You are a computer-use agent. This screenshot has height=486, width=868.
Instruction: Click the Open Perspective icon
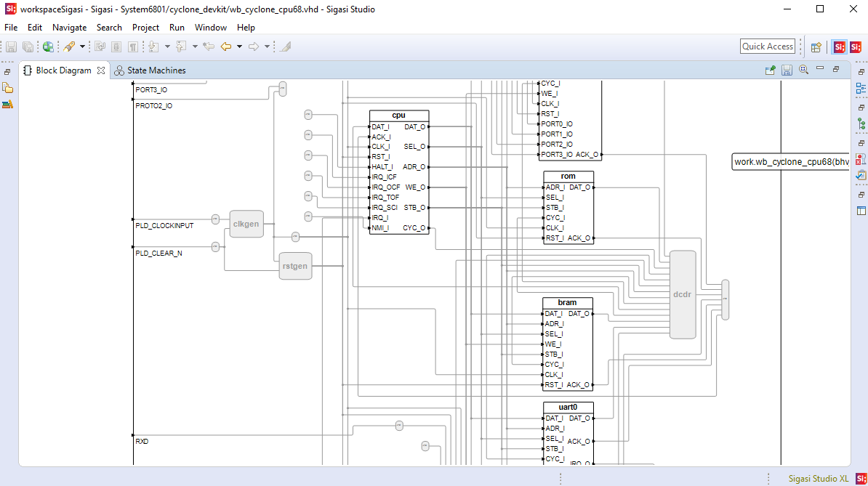[x=816, y=46]
